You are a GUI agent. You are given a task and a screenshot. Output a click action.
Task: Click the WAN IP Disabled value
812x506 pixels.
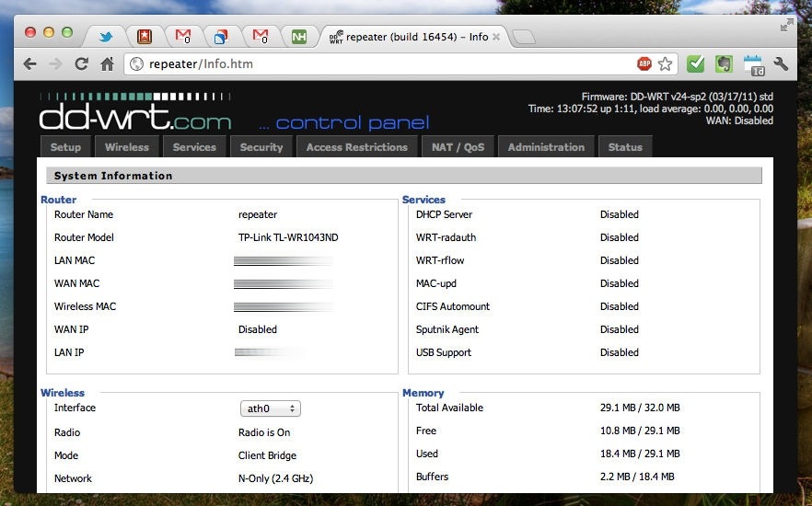point(258,329)
